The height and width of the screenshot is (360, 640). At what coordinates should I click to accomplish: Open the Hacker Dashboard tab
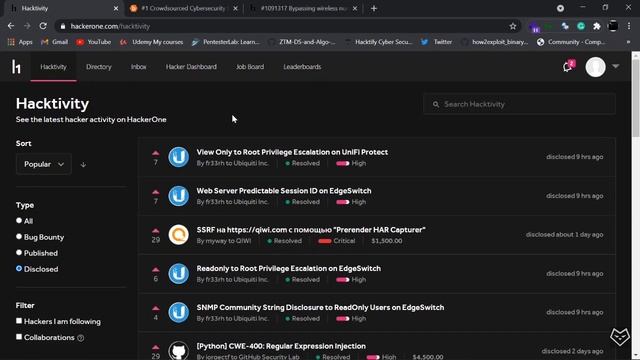point(191,67)
